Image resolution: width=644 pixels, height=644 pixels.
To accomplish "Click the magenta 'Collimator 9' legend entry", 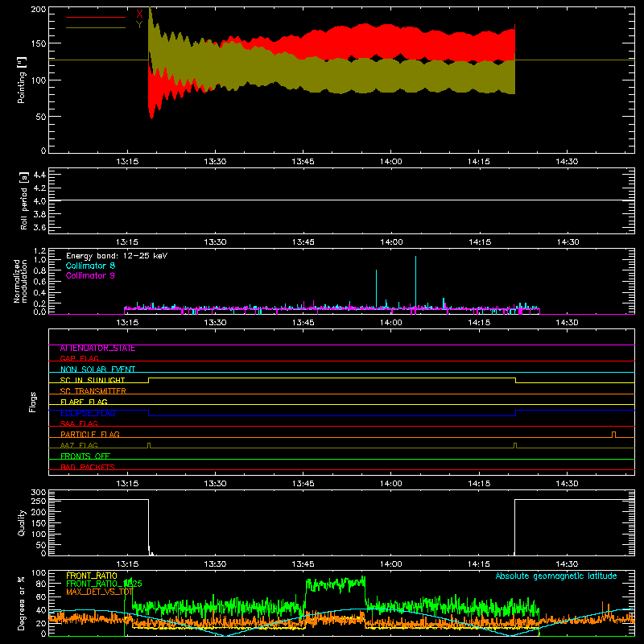I will coord(90,275).
